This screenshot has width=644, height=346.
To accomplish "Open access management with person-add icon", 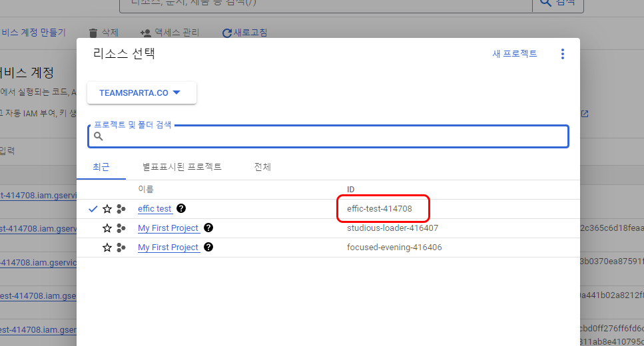I will [x=146, y=33].
